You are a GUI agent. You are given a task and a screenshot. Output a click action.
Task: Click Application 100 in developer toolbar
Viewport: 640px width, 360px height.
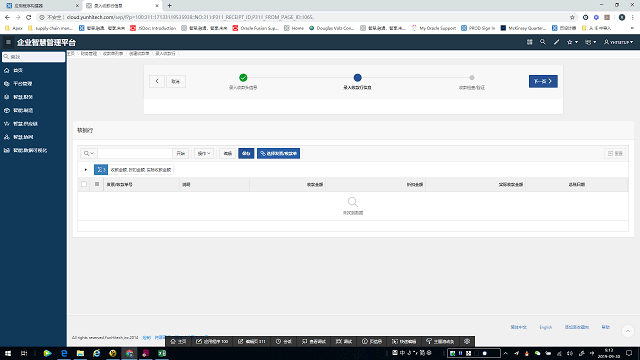212,341
